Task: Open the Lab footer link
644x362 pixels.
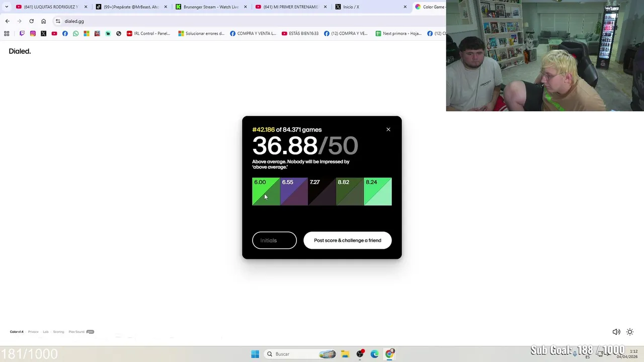Action: pos(46,332)
